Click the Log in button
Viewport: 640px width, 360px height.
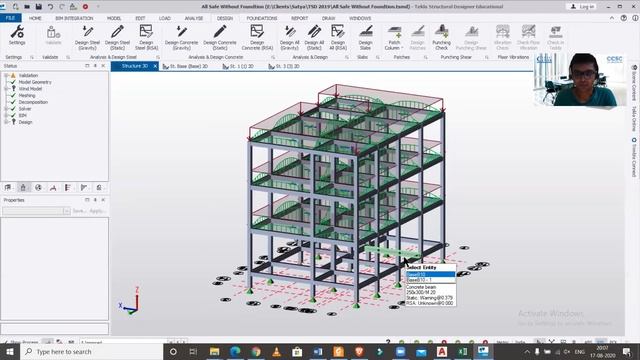[582, 7]
